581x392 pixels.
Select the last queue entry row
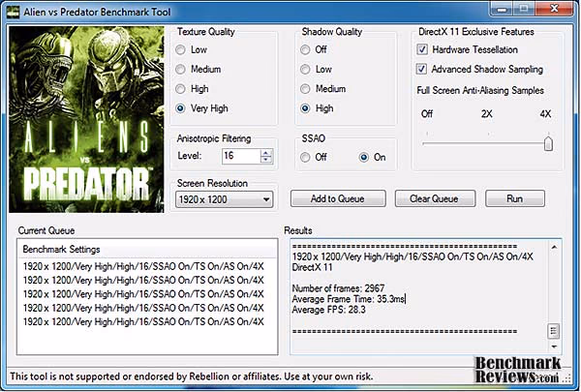(x=143, y=321)
